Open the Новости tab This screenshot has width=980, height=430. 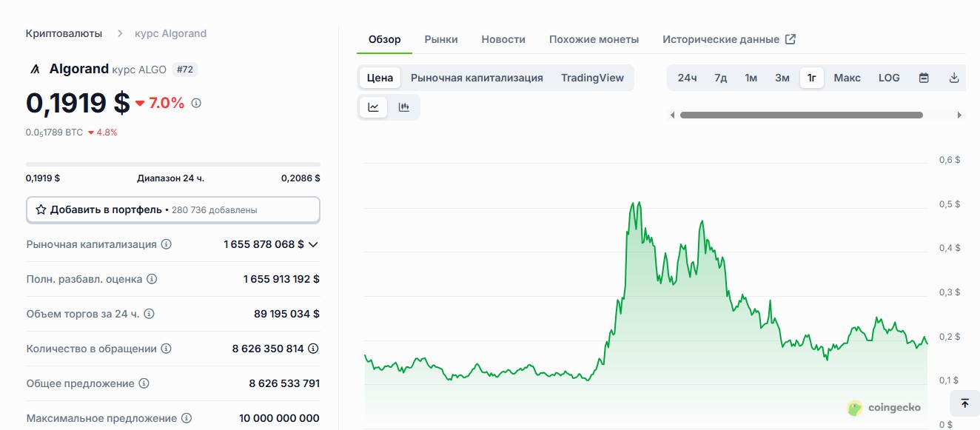point(503,39)
